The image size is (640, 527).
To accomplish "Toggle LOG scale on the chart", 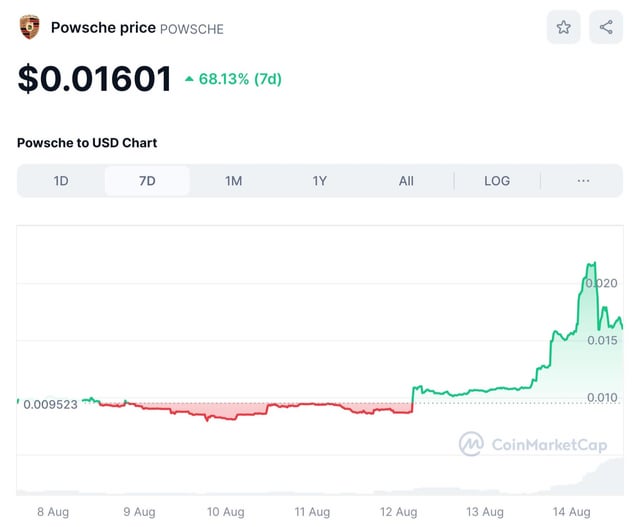I will [x=497, y=181].
